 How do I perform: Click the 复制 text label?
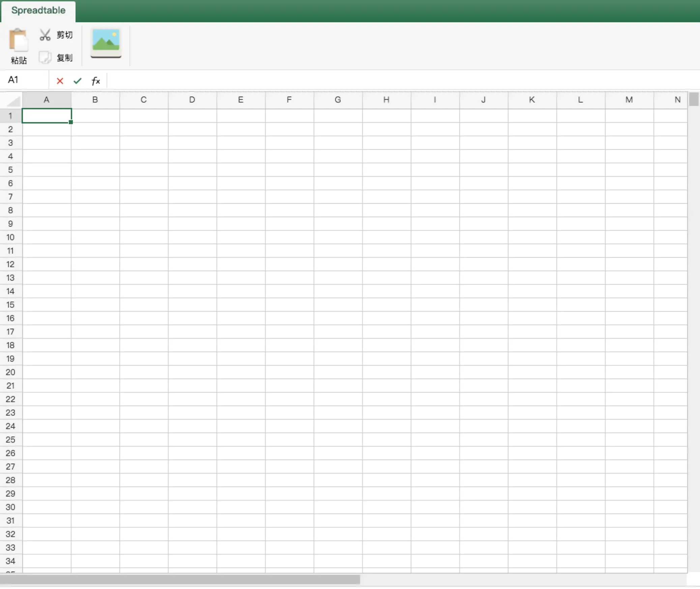[x=64, y=58]
